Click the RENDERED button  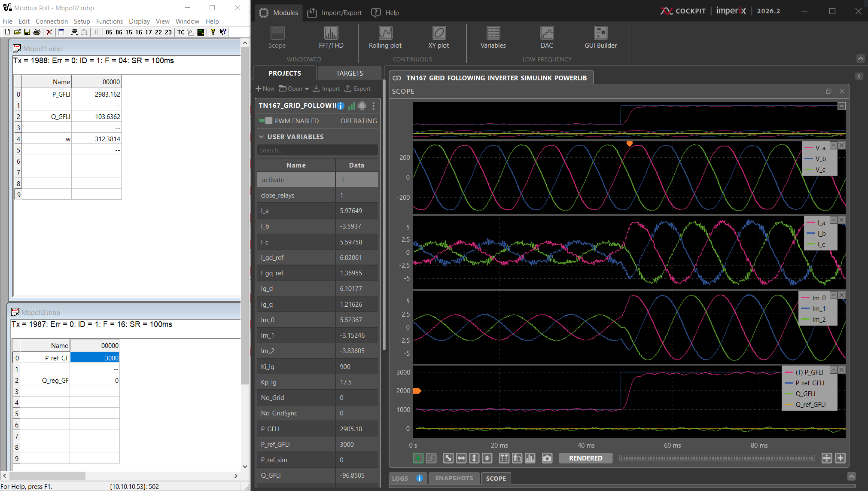click(585, 458)
